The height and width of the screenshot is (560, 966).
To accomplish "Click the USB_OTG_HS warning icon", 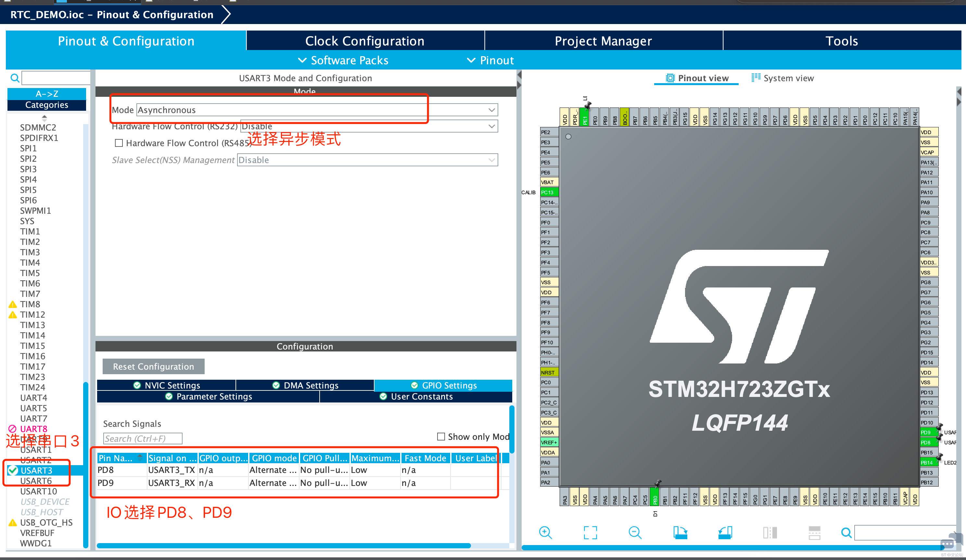I will click(13, 522).
